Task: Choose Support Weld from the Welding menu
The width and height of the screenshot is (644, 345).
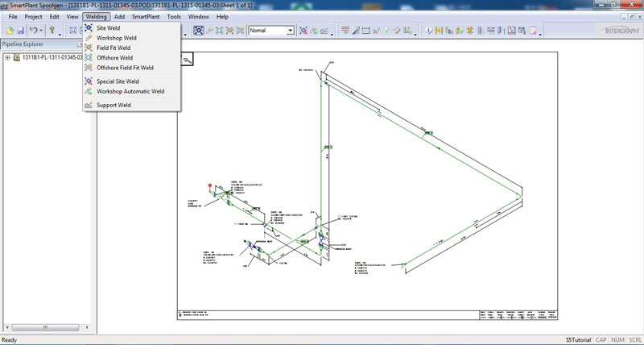Action: [131, 105]
